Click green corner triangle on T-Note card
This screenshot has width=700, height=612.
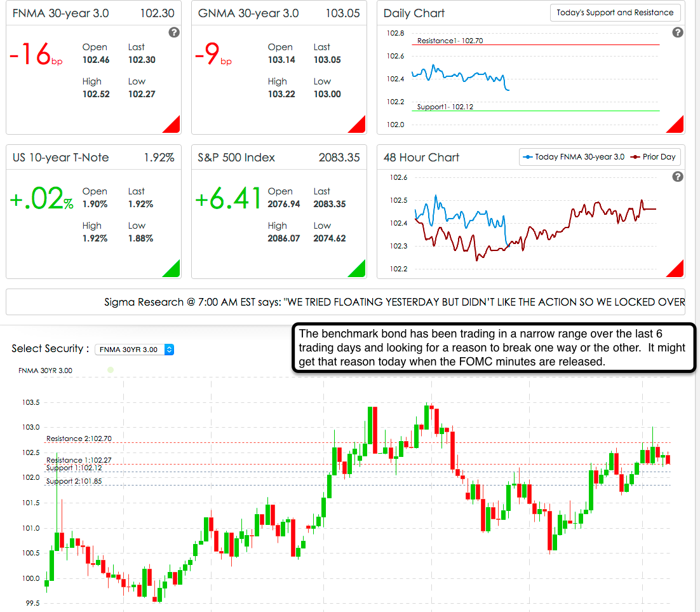173,270
